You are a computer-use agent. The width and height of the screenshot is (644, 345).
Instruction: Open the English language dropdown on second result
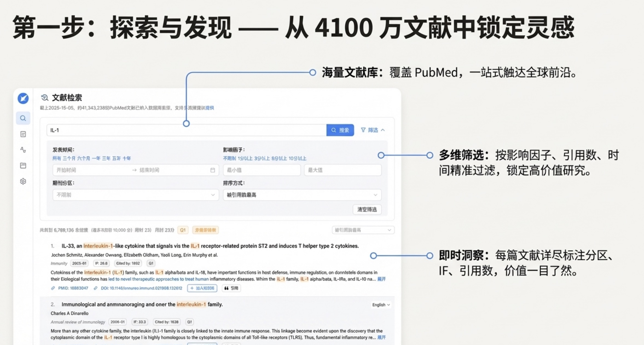(x=381, y=305)
